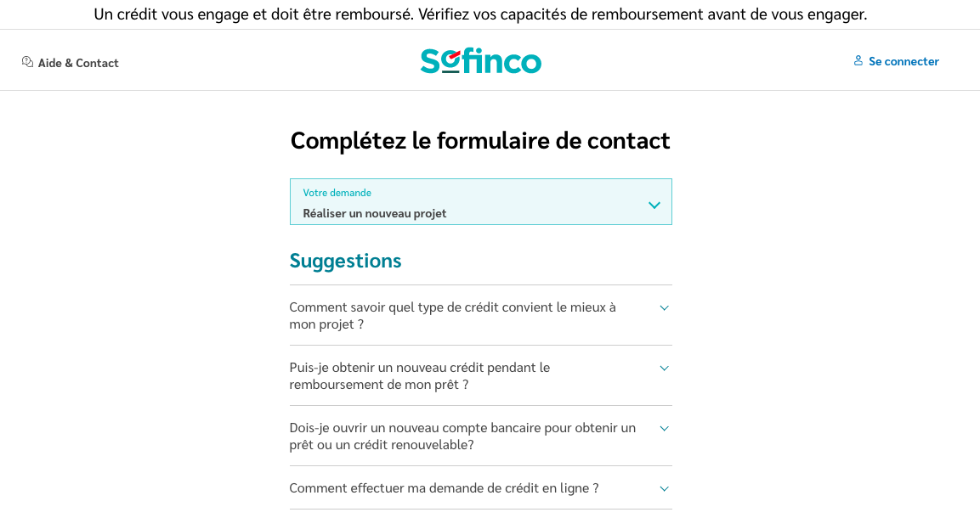Click the credit warning banner at the top
The height and width of the screenshot is (518, 980).
480,14
